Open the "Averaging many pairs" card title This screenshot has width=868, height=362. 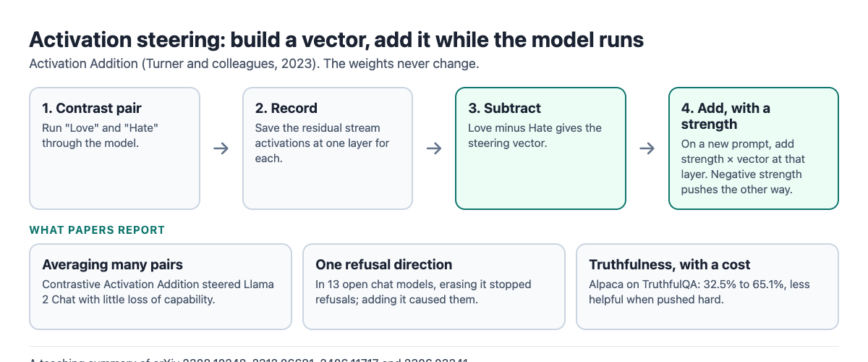pyautogui.click(x=112, y=264)
